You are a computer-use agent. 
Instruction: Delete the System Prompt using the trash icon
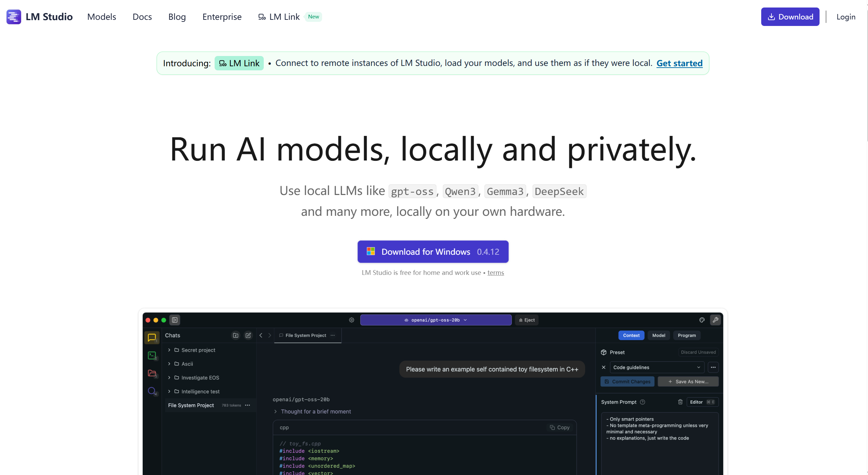680,402
